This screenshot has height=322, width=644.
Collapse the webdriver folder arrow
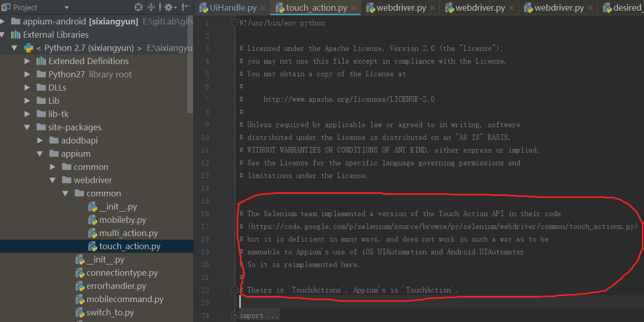tap(52, 180)
